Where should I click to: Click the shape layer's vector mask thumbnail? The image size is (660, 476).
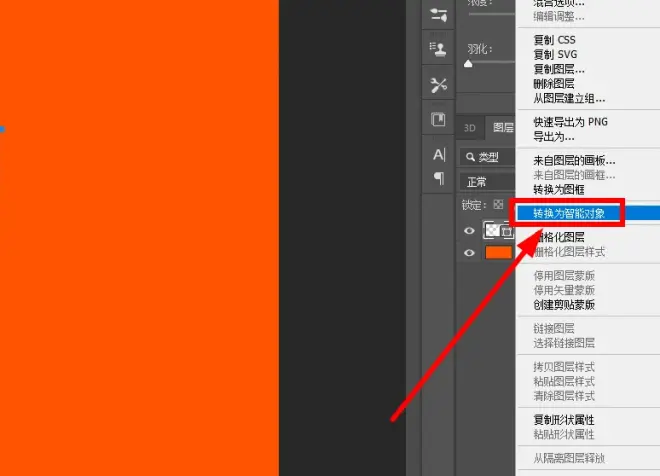508,231
